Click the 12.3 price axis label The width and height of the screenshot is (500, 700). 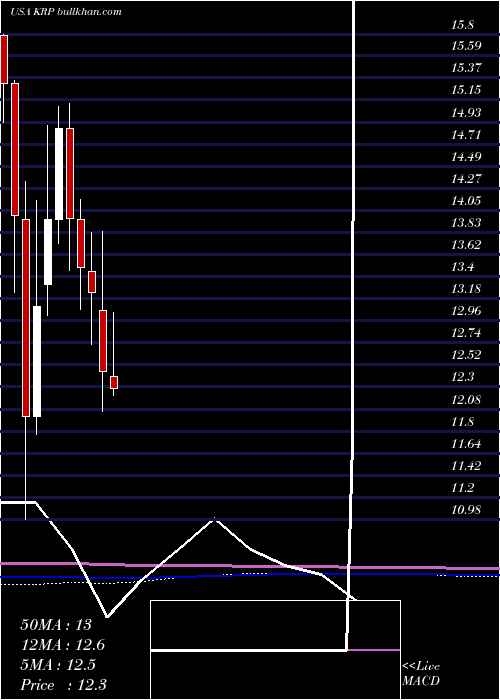(x=462, y=377)
